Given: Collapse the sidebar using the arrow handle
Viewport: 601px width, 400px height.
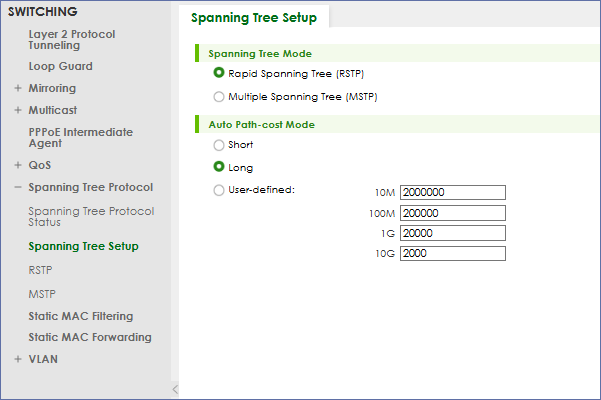Looking at the screenshot, I should pyautogui.click(x=175, y=389).
